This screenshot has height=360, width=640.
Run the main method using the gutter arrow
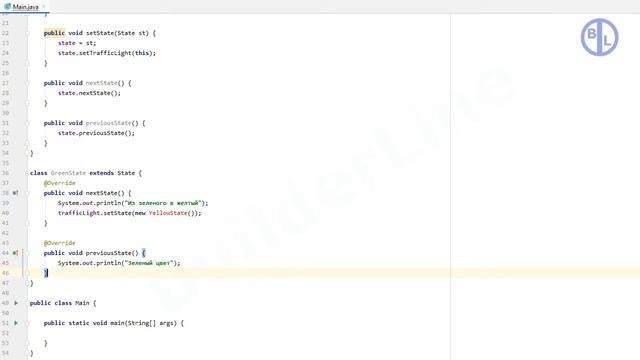pos(16,323)
